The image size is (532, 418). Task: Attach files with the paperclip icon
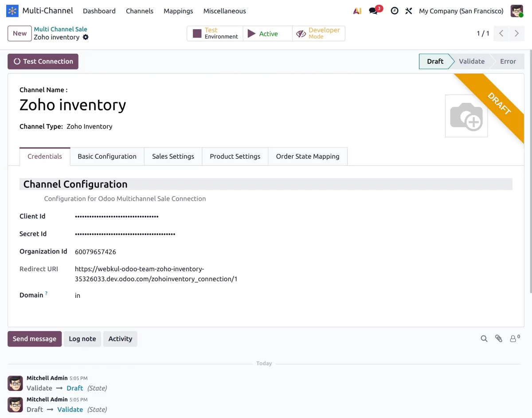tap(499, 339)
